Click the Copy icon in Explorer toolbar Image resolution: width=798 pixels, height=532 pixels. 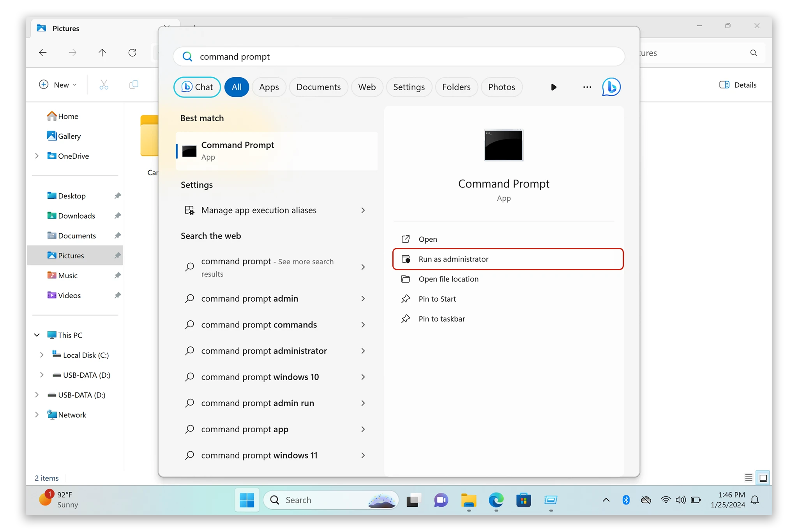[134, 85]
